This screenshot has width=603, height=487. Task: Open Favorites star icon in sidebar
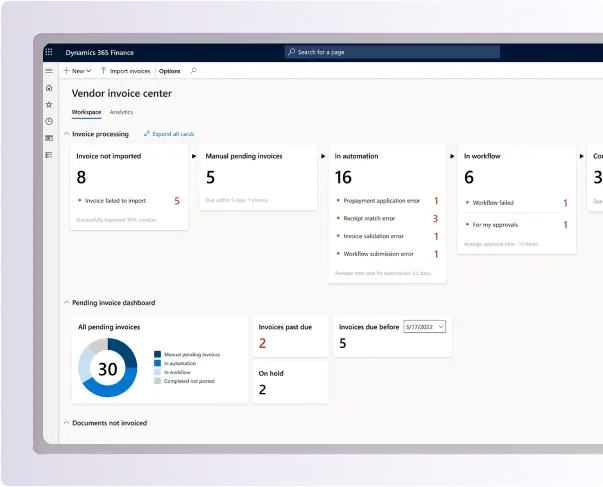point(49,105)
